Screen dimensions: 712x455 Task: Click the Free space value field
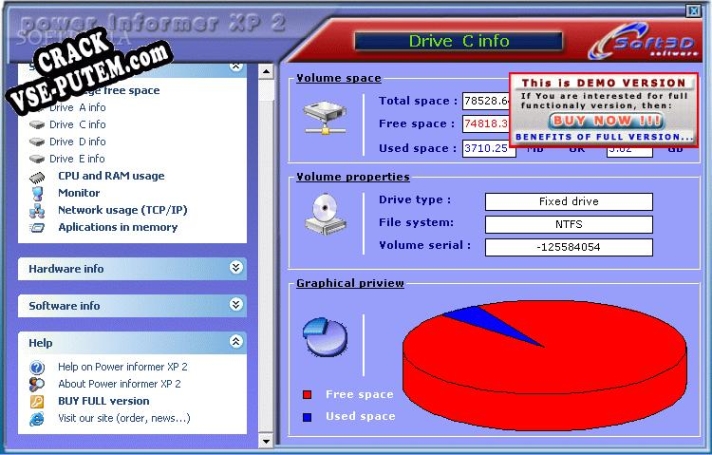tap(486, 124)
